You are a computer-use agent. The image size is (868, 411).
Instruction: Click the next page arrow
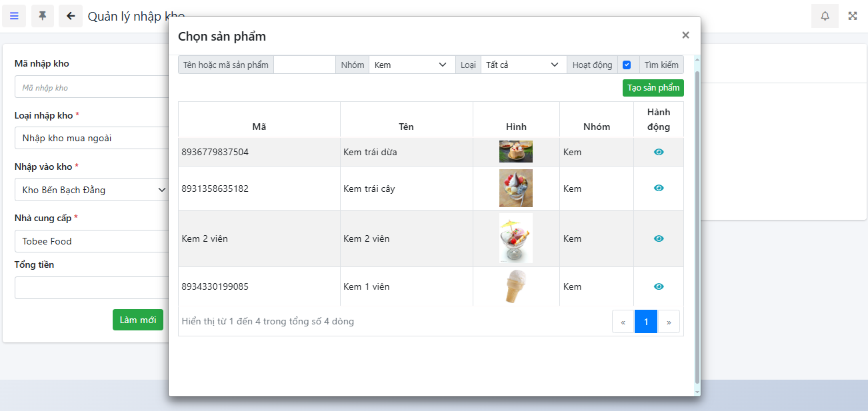[x=669, y=322]
